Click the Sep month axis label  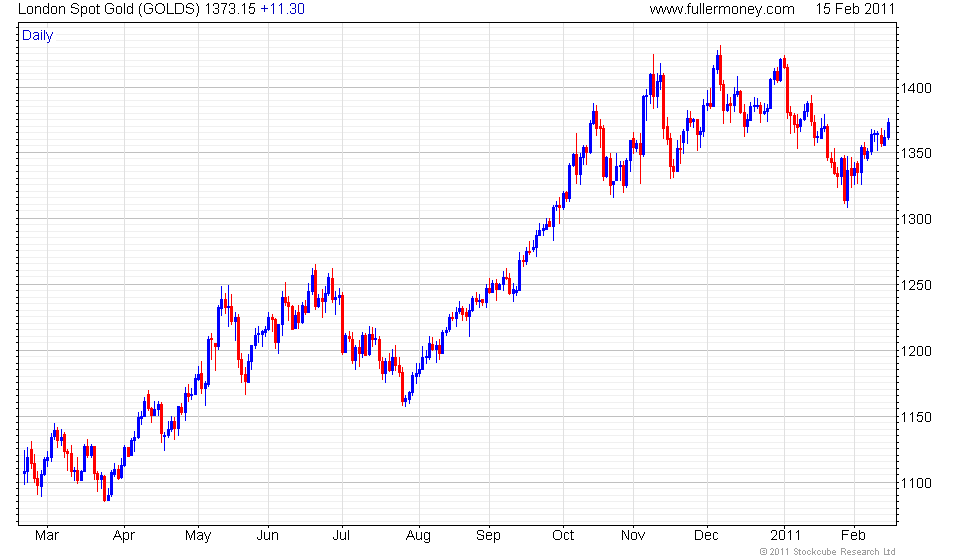pyautogui.click(x=488, y=536)
